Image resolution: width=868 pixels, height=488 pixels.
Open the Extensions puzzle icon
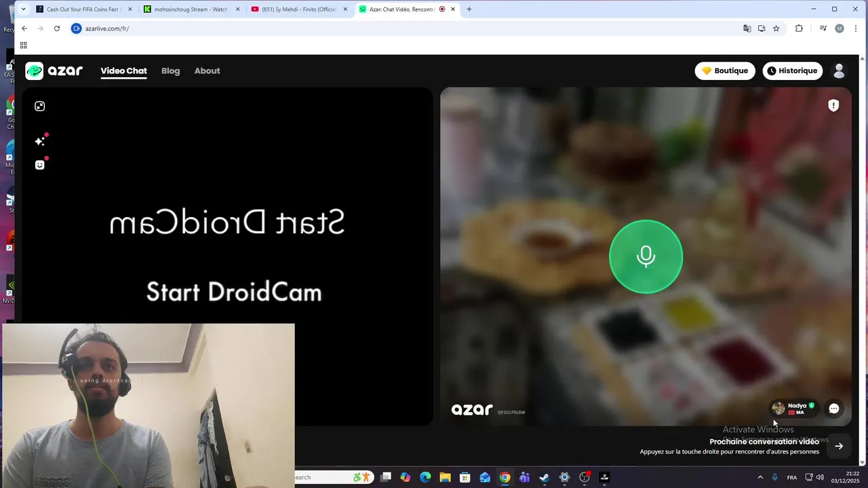pos(799,28)
